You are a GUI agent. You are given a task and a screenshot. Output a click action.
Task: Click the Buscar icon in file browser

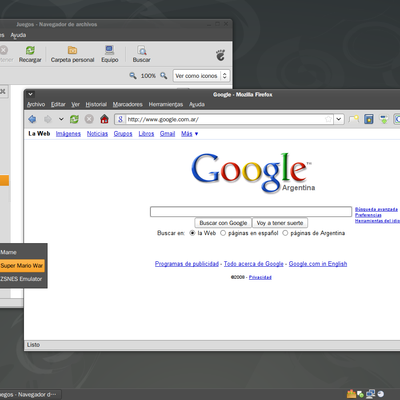click(141, 54)
